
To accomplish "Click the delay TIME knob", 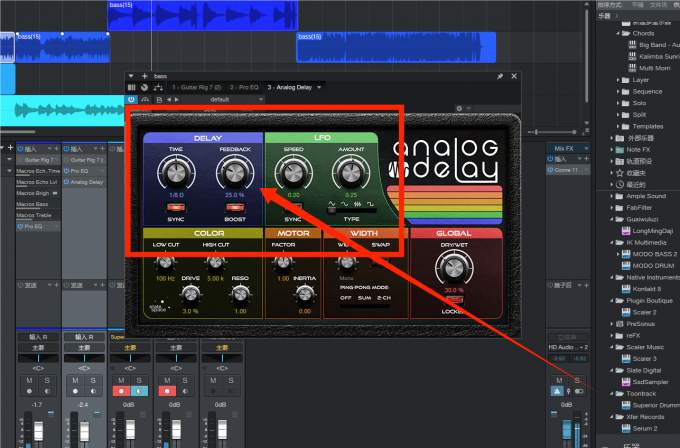I will (176, 173).
